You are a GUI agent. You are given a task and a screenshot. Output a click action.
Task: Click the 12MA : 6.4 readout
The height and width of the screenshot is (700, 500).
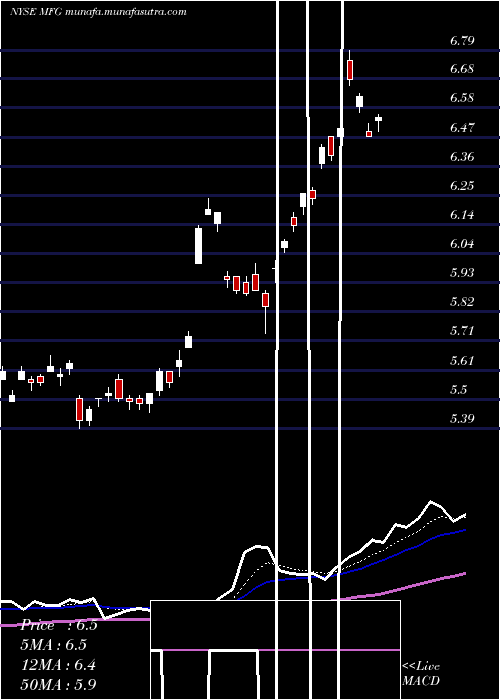click(59, 665)
